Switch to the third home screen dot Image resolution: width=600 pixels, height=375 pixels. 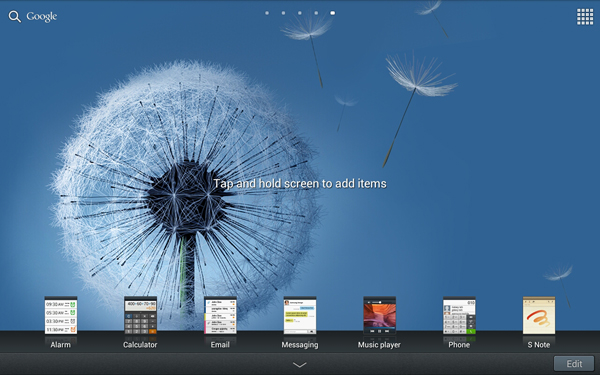click(x=300, y=13)
